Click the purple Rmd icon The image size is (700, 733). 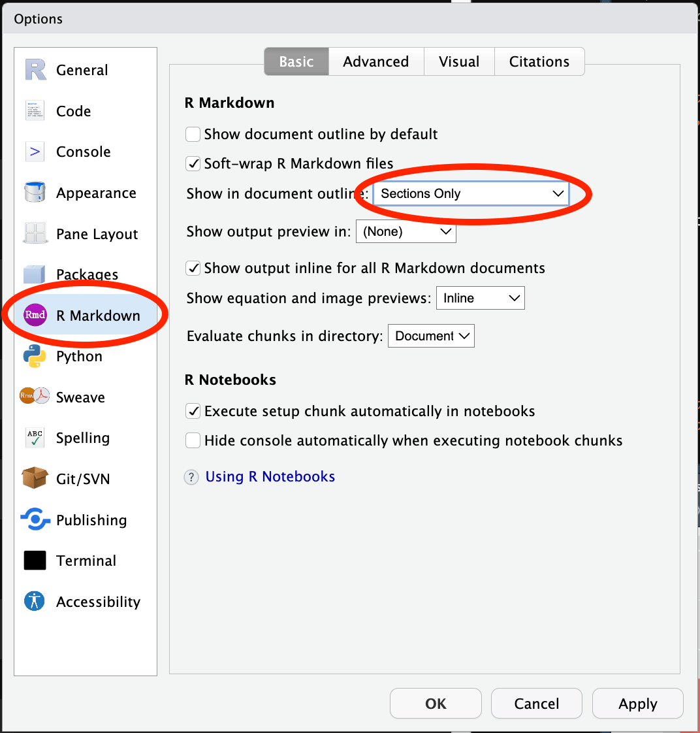(35, 315)
